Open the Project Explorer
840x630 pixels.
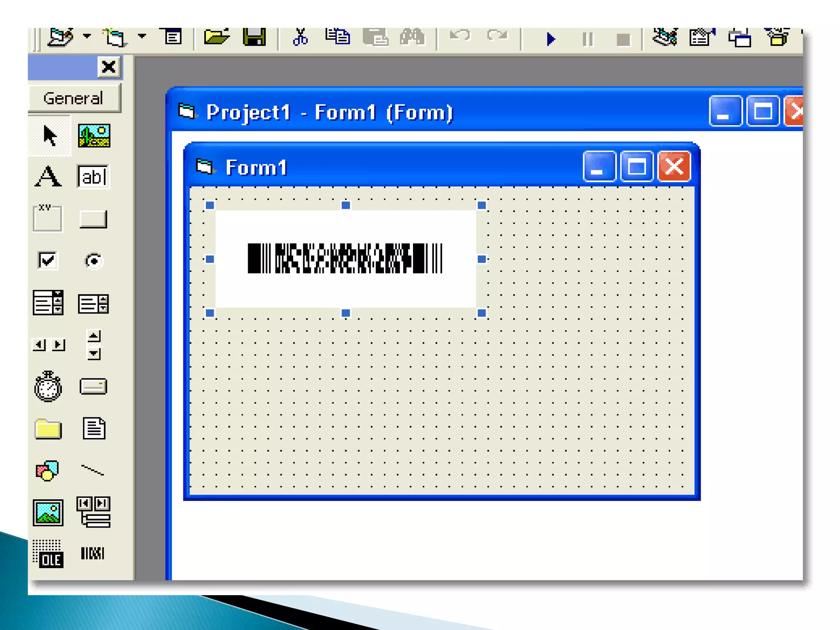665,37
